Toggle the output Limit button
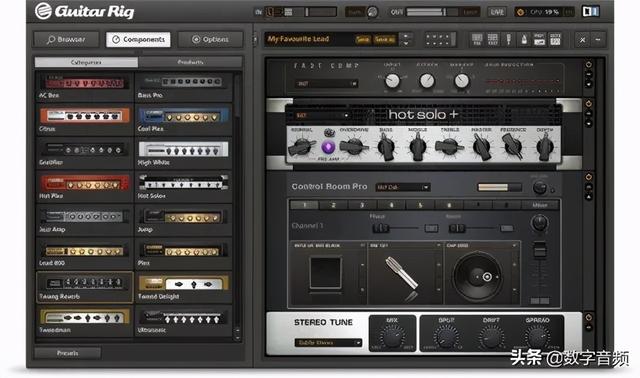The image size is (640, 378). coord(470,12)
